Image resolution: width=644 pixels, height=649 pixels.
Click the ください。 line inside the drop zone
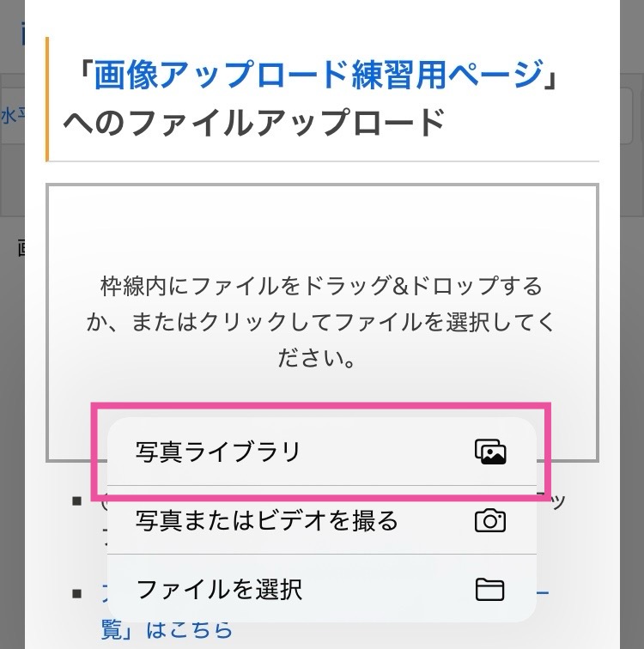pyautogui.click(x=317, y=358)
